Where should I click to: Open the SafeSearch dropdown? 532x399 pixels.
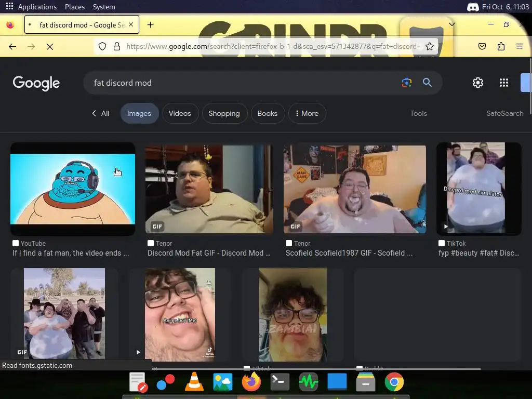505,113
